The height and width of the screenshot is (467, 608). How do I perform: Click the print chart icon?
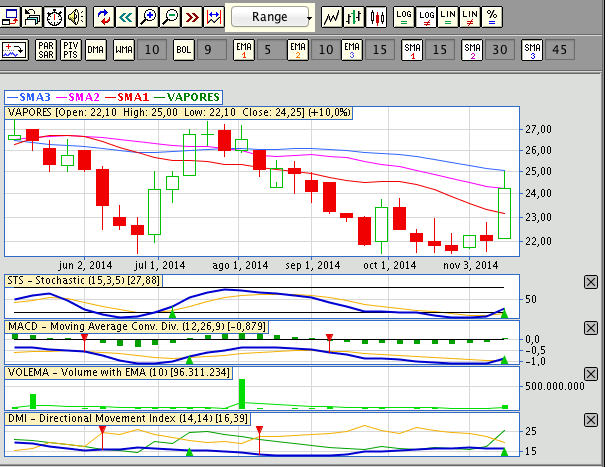coord(32,17)
